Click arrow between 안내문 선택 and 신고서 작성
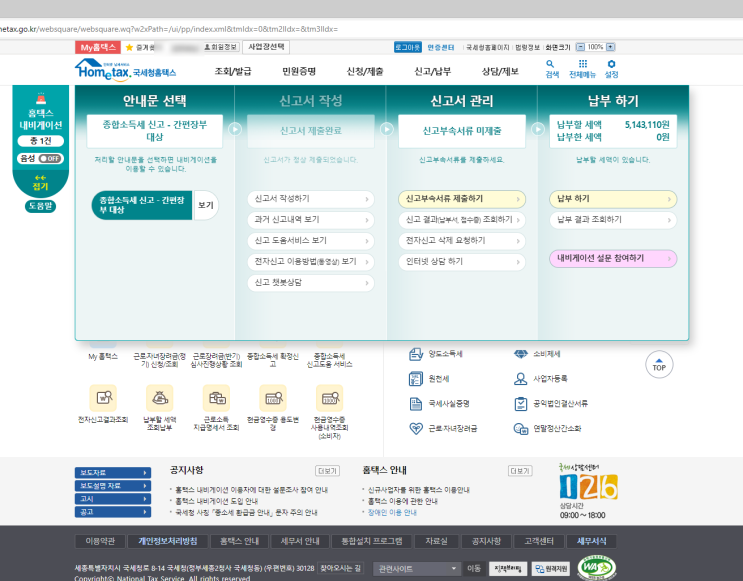Screen dimensions: 743x581 235,129
